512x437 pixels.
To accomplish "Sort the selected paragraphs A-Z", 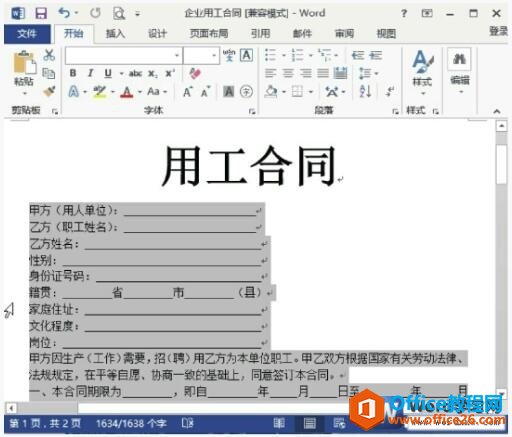I will point(366,91).
